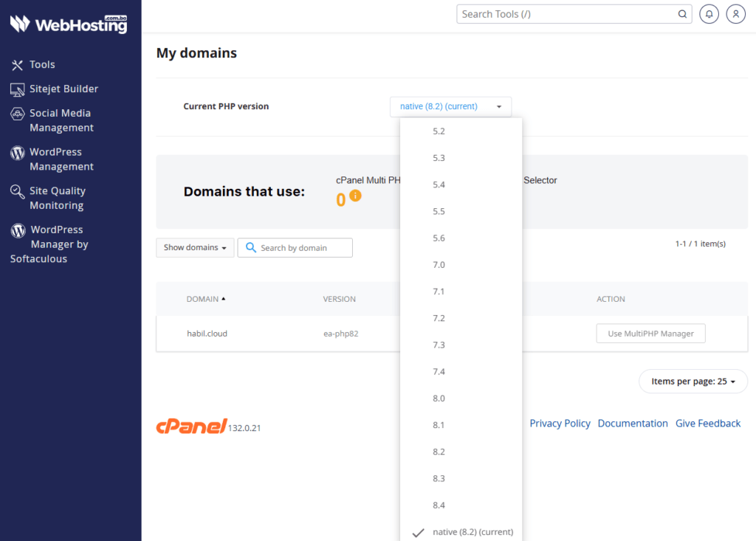Click the cPanel version 132.0.21 text

click(244, 428)
